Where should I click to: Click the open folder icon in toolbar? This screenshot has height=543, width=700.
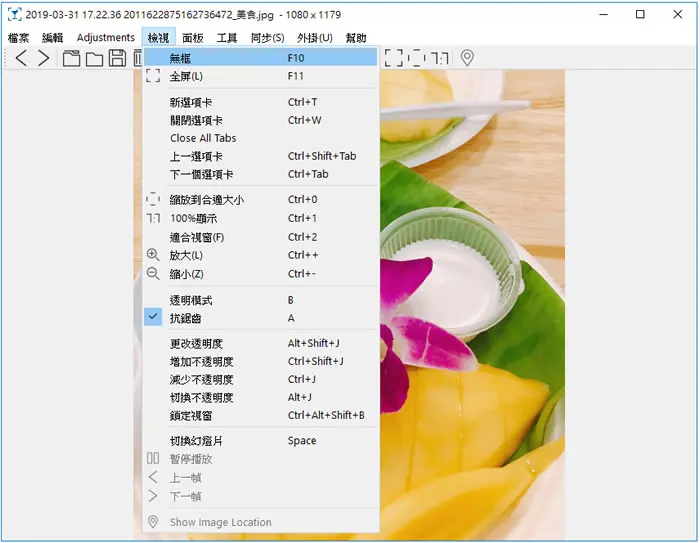click(x=94, y=59)
